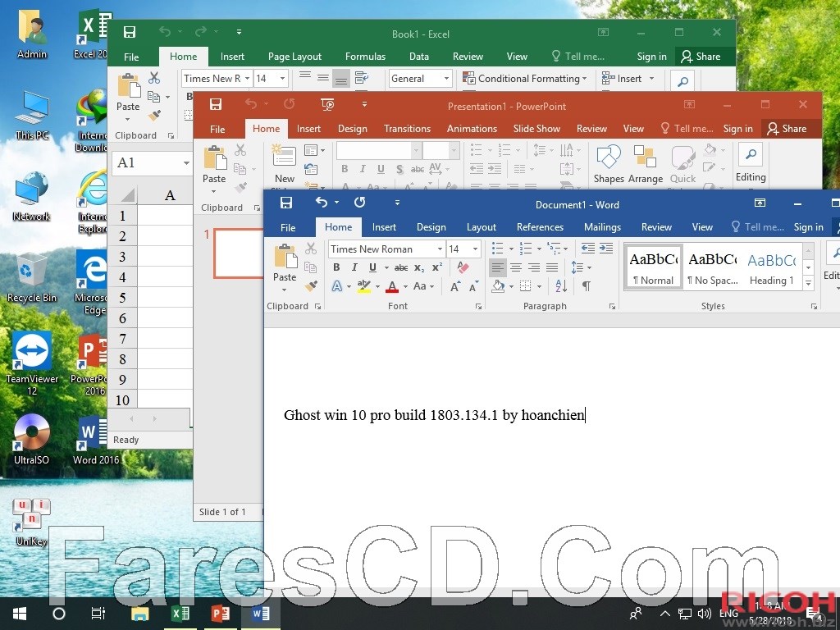Click Paste in Word ribbon
The width and height of the screenshot is (840, 630).
tap(285, 268)
